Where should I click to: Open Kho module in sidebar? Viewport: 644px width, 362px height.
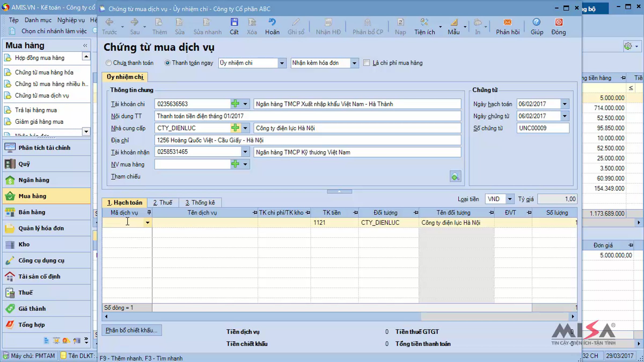pos(47,244)
